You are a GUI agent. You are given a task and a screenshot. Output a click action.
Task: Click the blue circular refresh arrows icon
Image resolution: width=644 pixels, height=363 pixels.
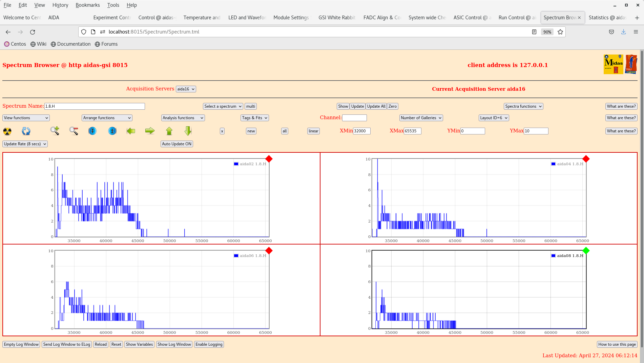(26, 131)
